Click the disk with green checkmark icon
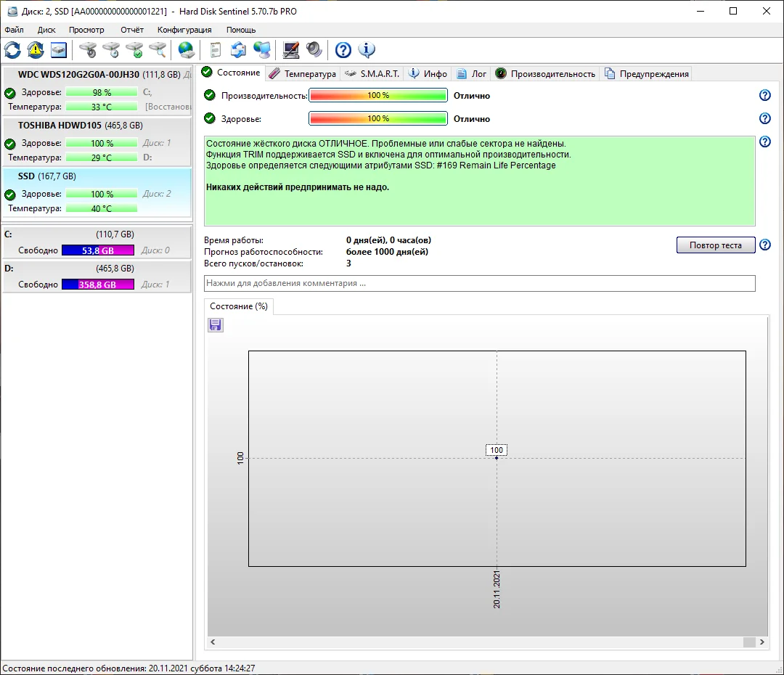The width and height of the screenshot is (784, 675). [x=134, y=50]
